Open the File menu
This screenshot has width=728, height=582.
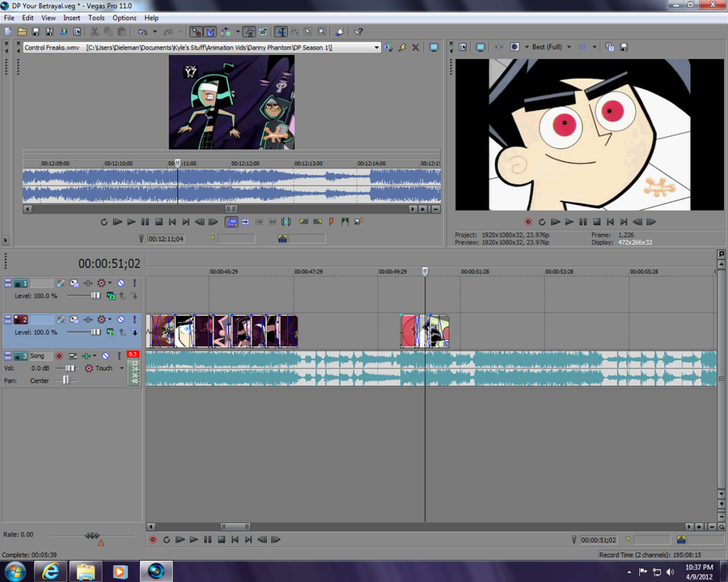click(x=9, y=18)
